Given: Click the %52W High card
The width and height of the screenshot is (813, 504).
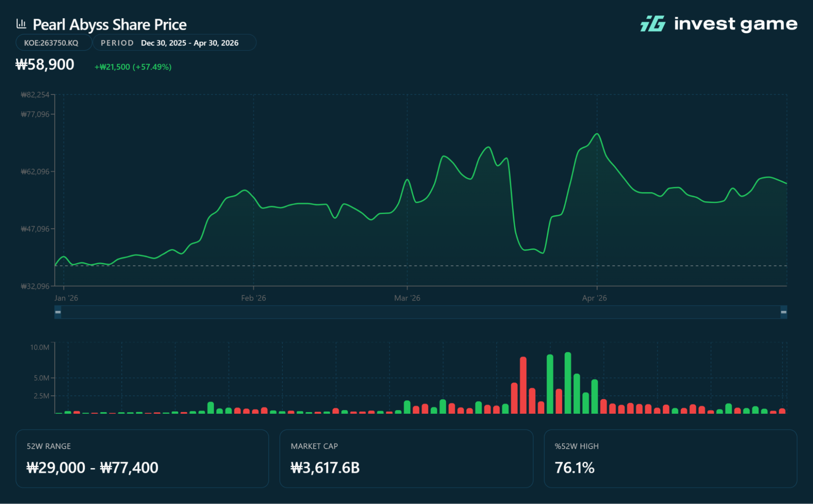Looking at the screenshot, I should [670, 458].
